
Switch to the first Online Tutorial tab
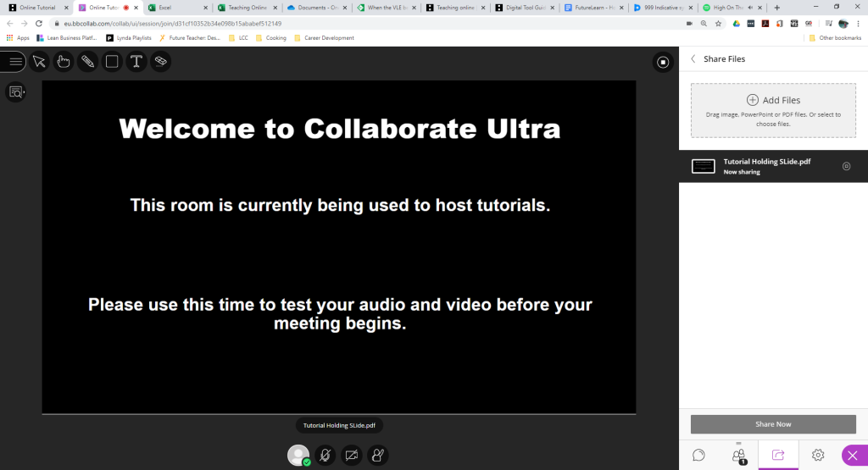click(37, 8)
